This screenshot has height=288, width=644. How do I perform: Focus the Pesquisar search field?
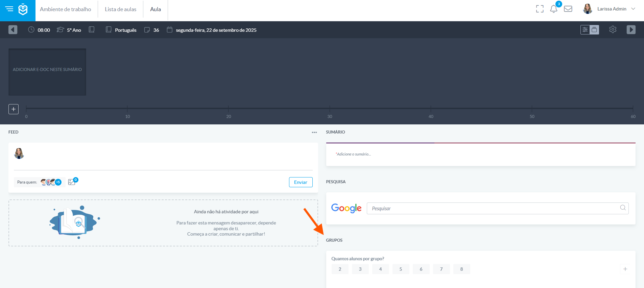(x=498, y=208)
